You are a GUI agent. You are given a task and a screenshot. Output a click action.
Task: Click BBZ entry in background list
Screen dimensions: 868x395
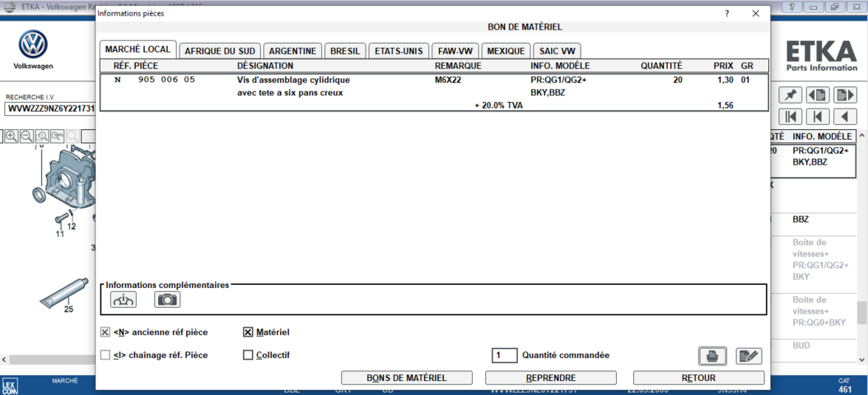[800, 220]
